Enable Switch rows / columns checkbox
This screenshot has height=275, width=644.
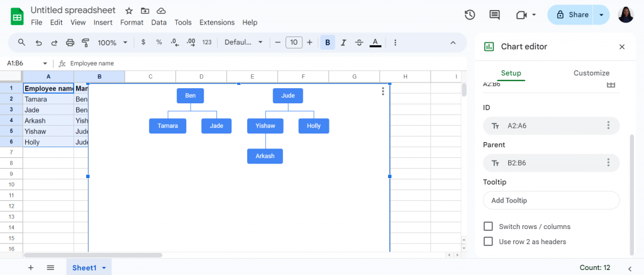point(488,227)
